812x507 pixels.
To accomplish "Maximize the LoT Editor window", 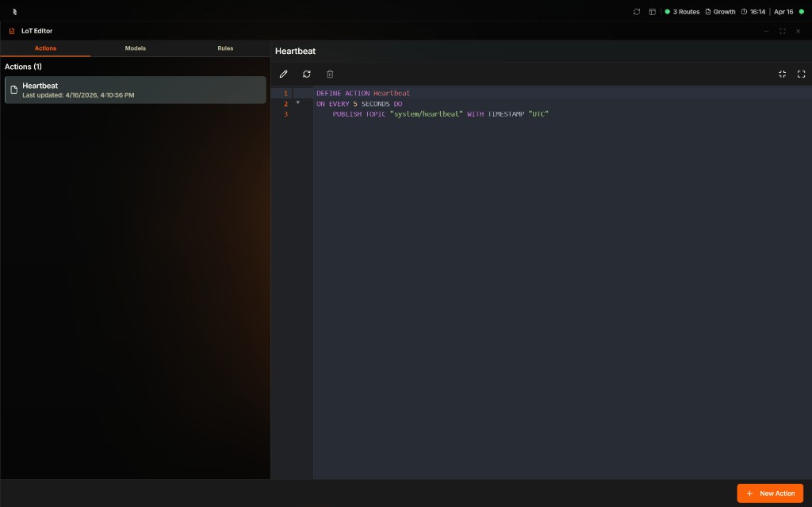I will coord(782,31).
